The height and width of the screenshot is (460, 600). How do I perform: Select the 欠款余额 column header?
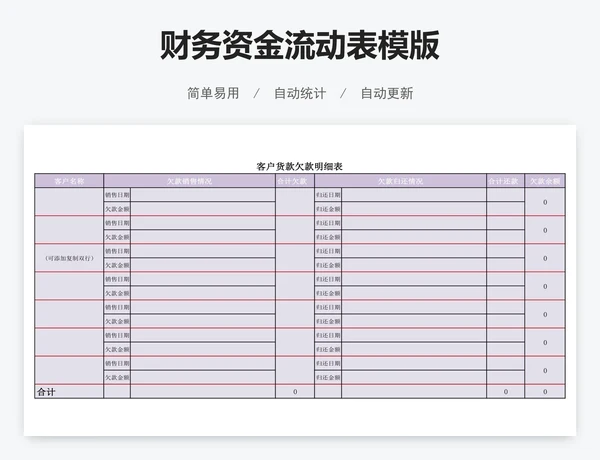pyautogui.click(x=545, y=181)
